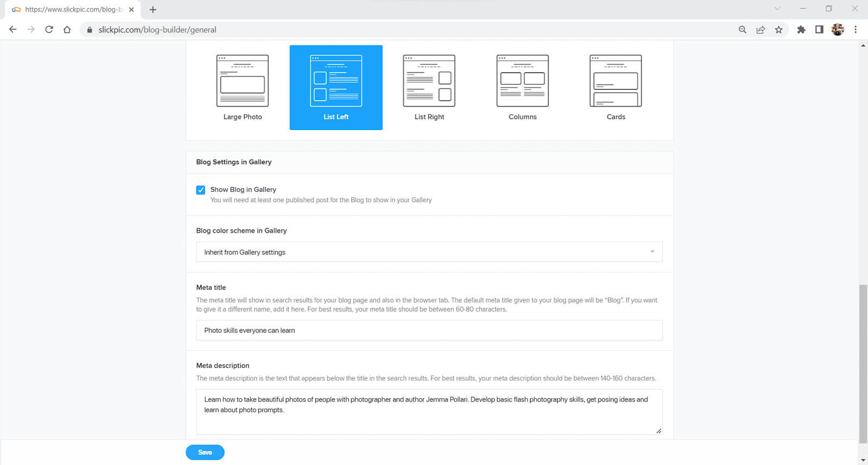The height and width of the screenshot is (465, 868).
Task: Click the browser home icon
Action: [x=67, y=30]
